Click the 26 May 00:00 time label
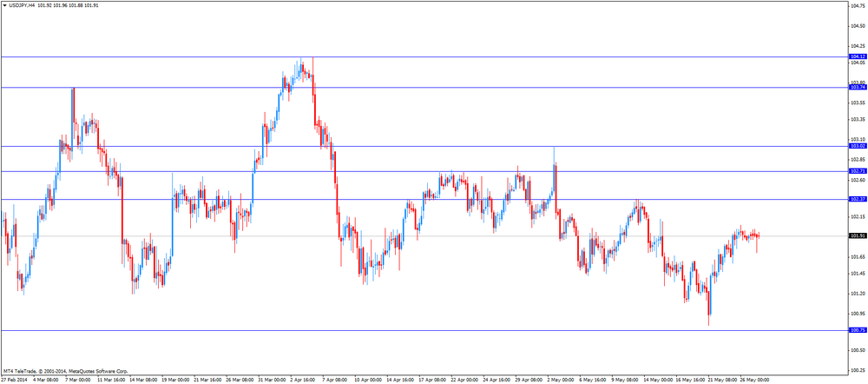 pos(754,381)
